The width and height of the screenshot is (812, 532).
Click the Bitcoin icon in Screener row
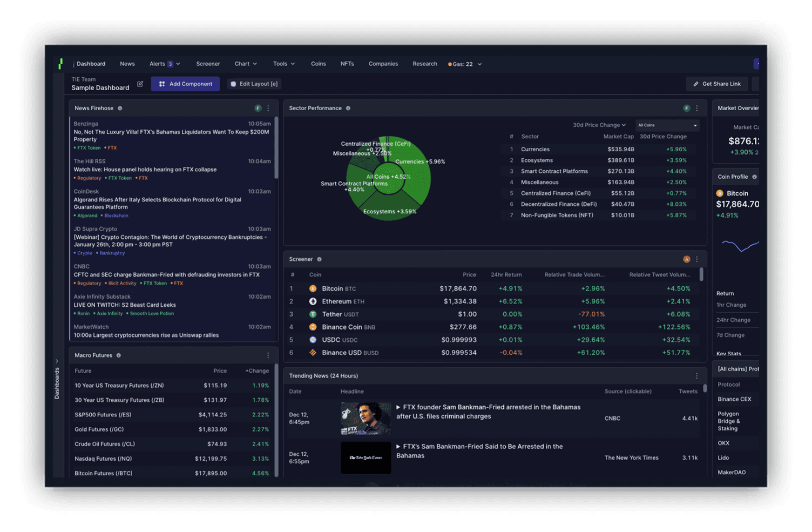point(313,288)
